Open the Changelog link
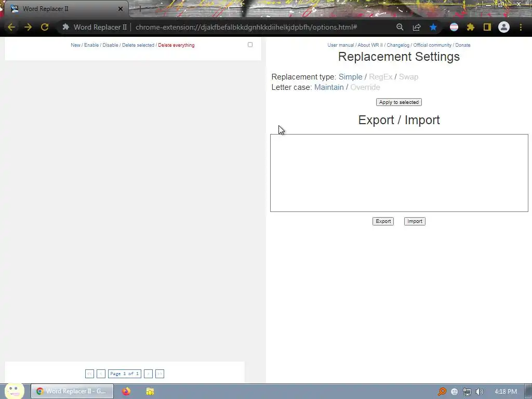 pos(398,45)
